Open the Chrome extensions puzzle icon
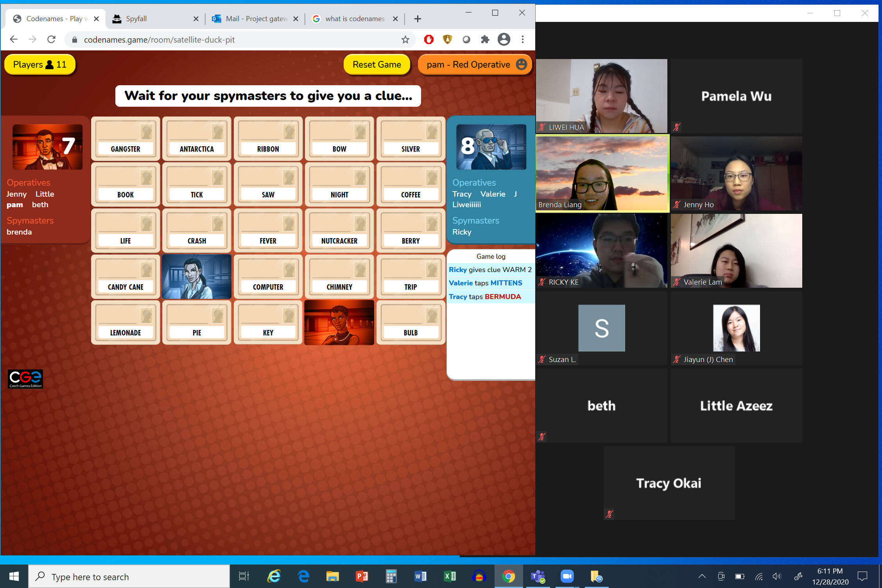This screenshot has height=588, width=882. pyautogui.click(x=485, y=39)
